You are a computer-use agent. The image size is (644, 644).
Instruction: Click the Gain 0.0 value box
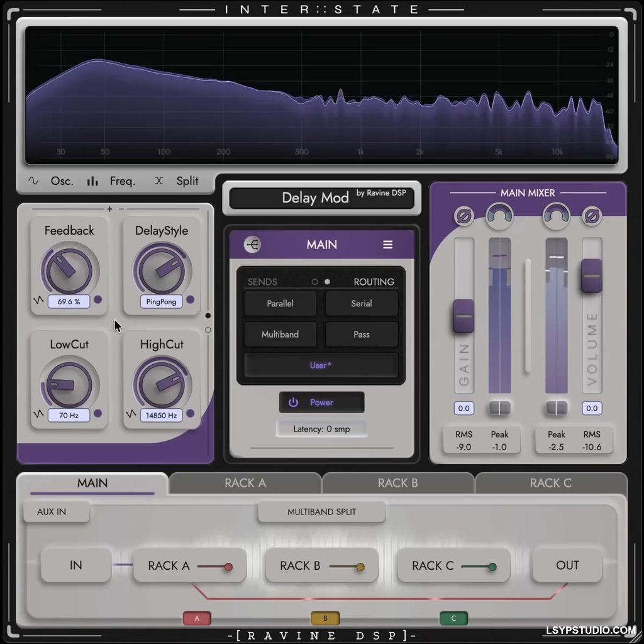pyautogui.click(x=464, y=408)
